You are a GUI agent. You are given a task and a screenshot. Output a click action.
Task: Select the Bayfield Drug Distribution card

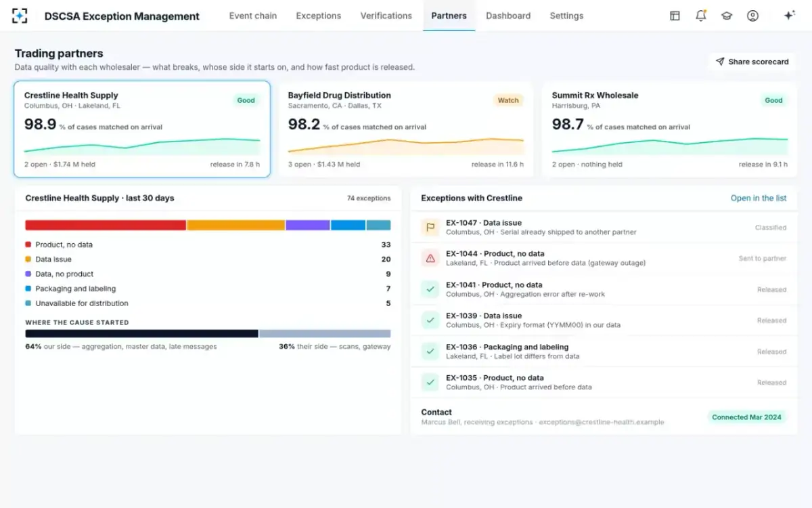click(x=406, y=129)
